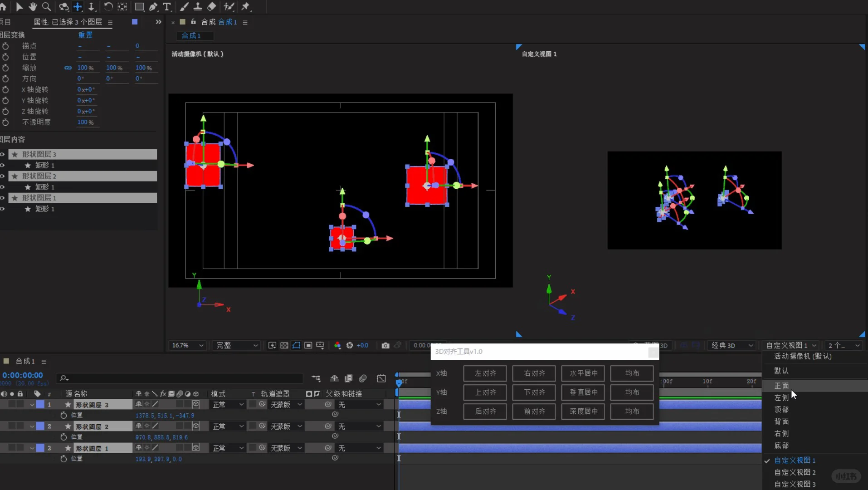Select the Roto Brush tool
Viewport: 868px width, 490px height.
coord(229,6)
